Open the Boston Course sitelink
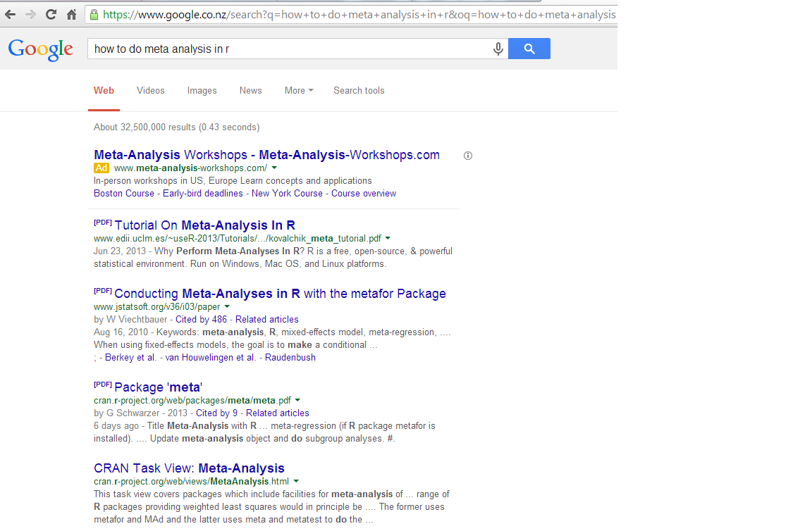This screenshot has width=812, height=531. [124, 193]
